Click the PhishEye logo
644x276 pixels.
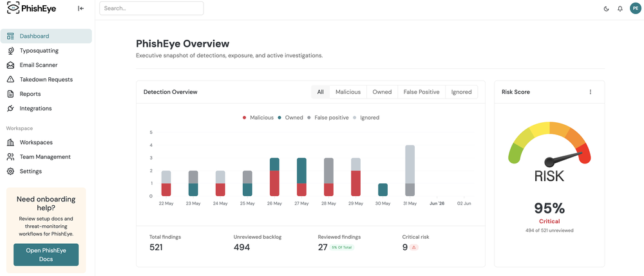pos(32,8)
